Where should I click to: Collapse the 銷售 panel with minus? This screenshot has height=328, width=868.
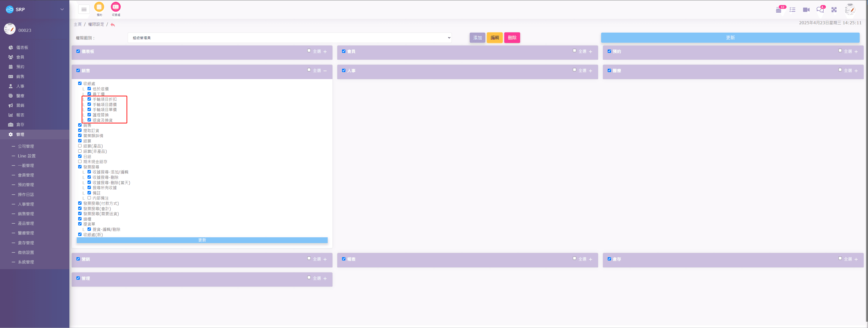pos(325,71)
